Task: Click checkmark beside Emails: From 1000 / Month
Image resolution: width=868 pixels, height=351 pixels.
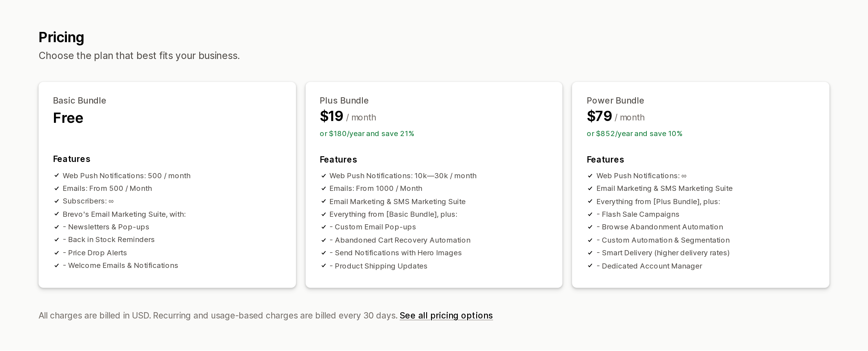Action: point(323,188)
